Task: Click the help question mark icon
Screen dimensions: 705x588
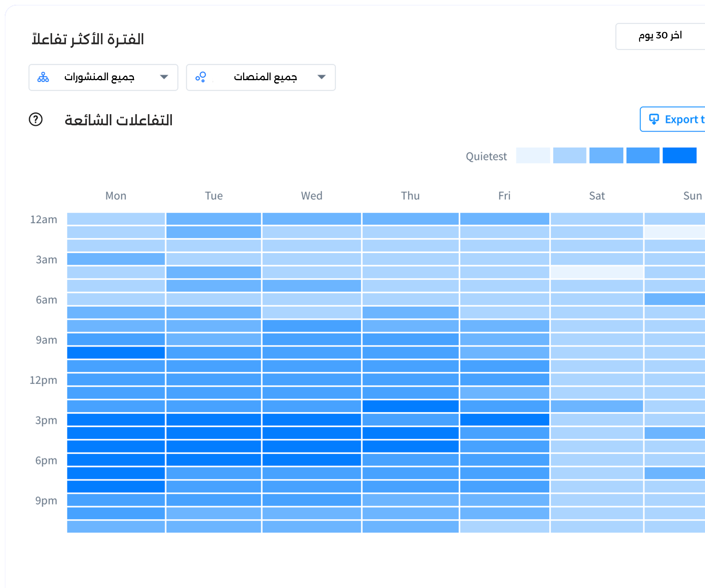Action: coord(36,119)
